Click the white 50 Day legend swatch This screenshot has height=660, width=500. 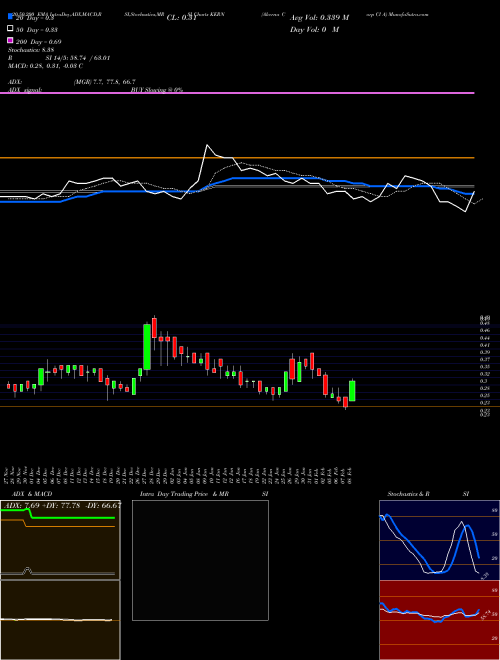coord(10,29)
